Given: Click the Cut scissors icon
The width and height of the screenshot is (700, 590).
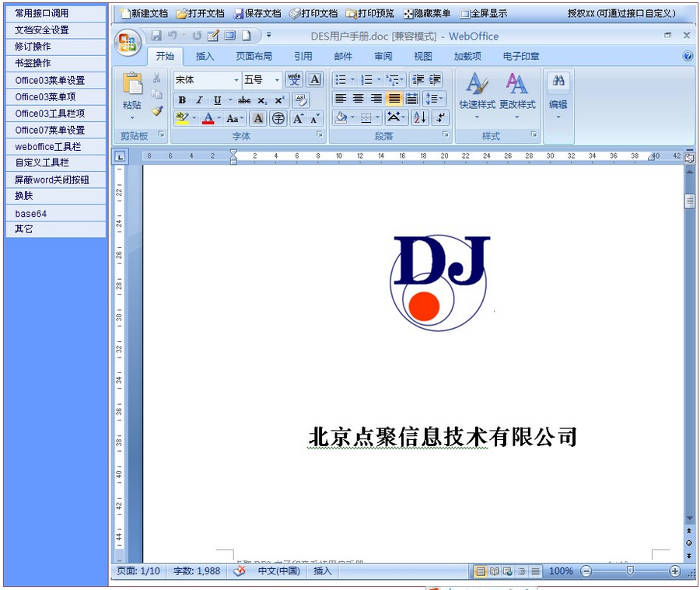Looking at the screenshot, I should (x=156, y=78).
